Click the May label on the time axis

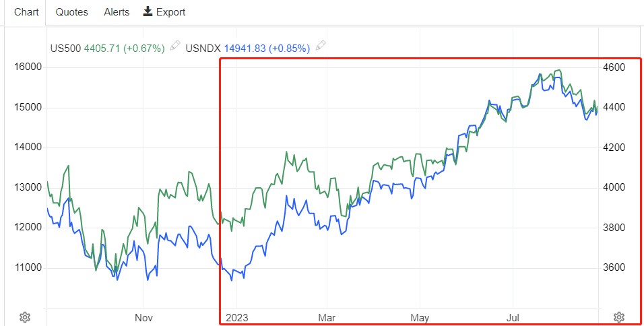point(420,317)
